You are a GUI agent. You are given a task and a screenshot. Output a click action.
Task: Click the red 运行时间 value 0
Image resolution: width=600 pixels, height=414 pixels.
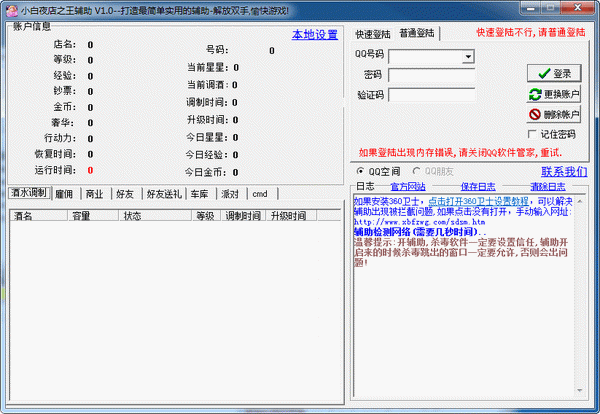click(90, 170)
